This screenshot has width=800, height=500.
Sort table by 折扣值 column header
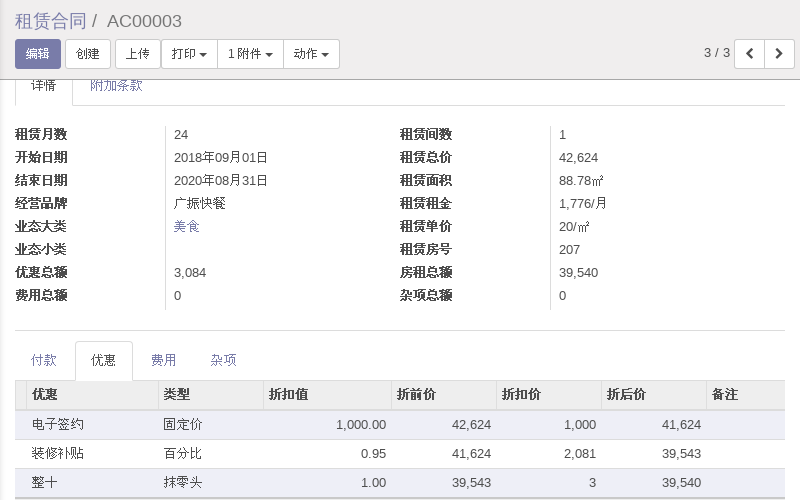coord(288,395)
